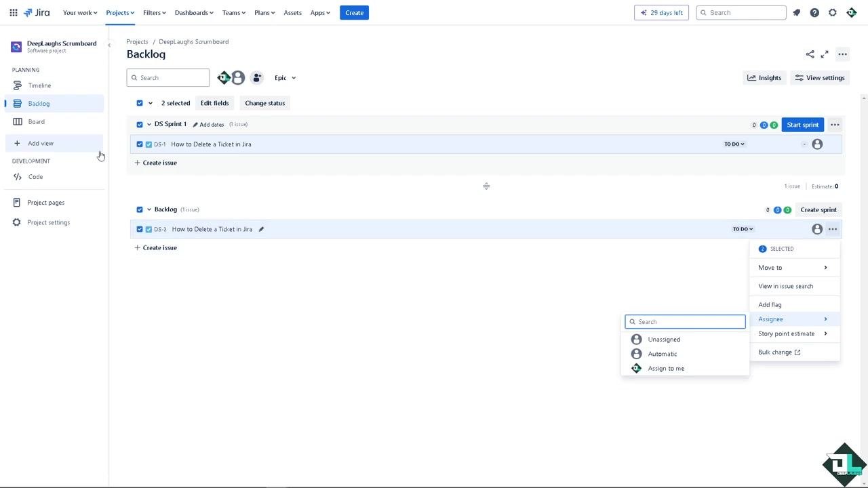The image size is (868, 488).
Task: Collapse the sidebar with the arrow toggle
Action: [x=109, y=45]
